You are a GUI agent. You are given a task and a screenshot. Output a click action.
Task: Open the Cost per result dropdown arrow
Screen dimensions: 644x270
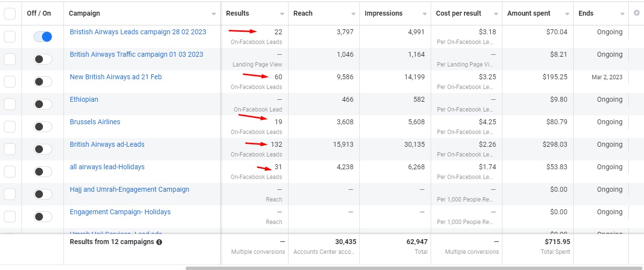click(496, 14)
